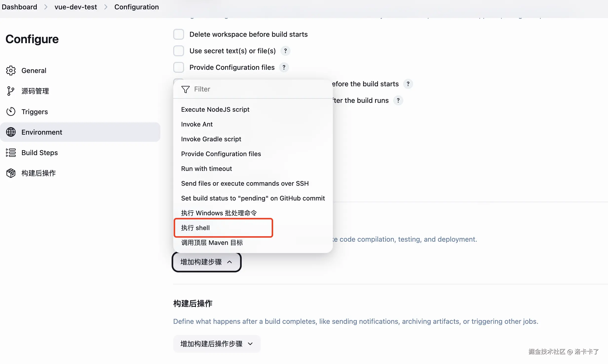Screen dimensions: 608x364
Task: Open the Dashboard breadcrumb link
Action: pyautogui.click(x=19, y=7)
